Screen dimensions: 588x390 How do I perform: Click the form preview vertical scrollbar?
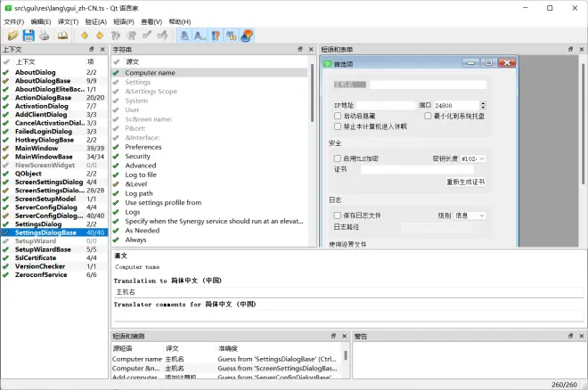583,124
